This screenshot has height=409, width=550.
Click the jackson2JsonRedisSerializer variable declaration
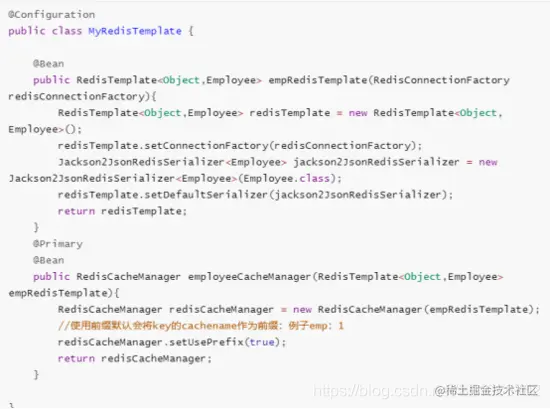[376, 162]
